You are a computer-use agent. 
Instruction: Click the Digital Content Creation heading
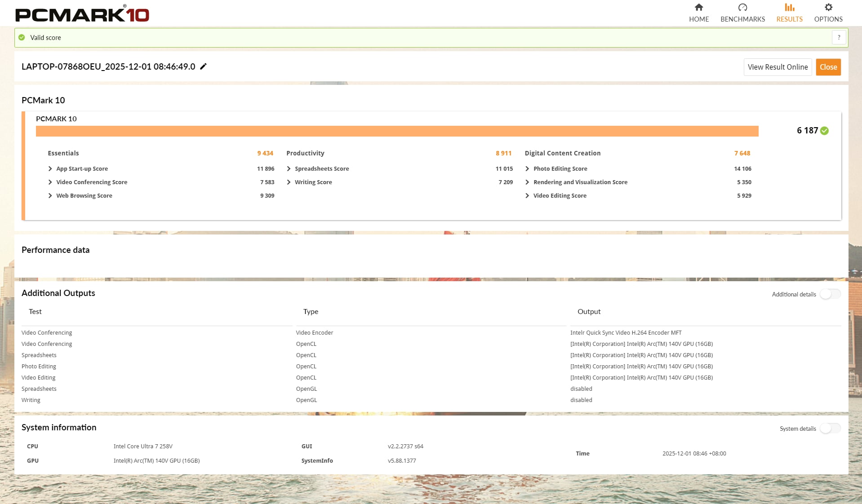pos(563,153)
